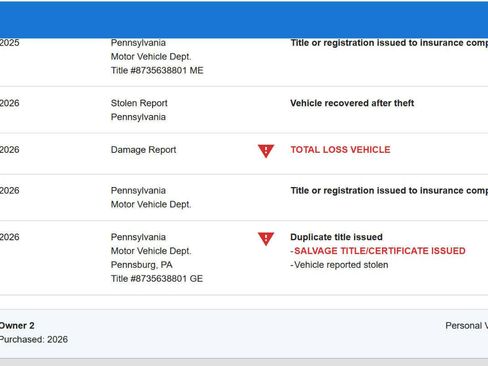Screen dimensions: 488x366
Task: Click Title #8735638801 ME text
Action: point(157,70)
